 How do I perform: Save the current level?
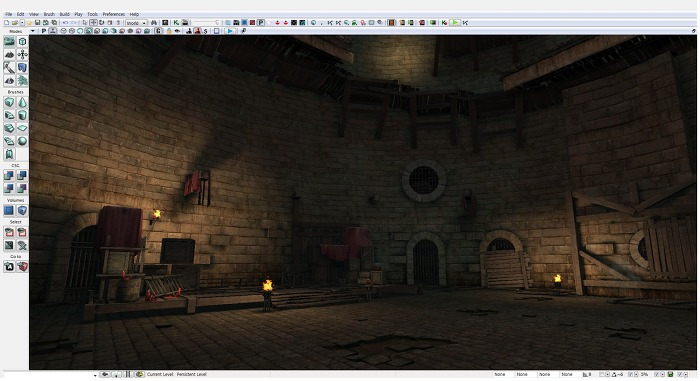tap(37, 23)
